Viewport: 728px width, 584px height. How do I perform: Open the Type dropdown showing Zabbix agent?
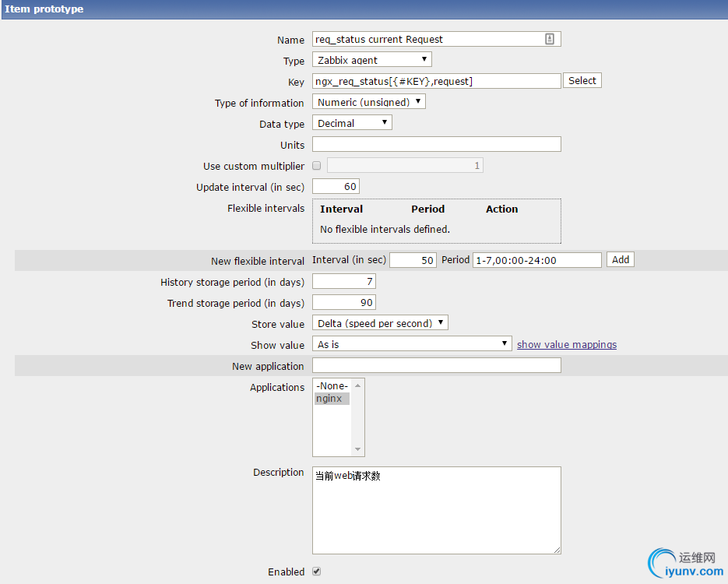coord(372,59)
